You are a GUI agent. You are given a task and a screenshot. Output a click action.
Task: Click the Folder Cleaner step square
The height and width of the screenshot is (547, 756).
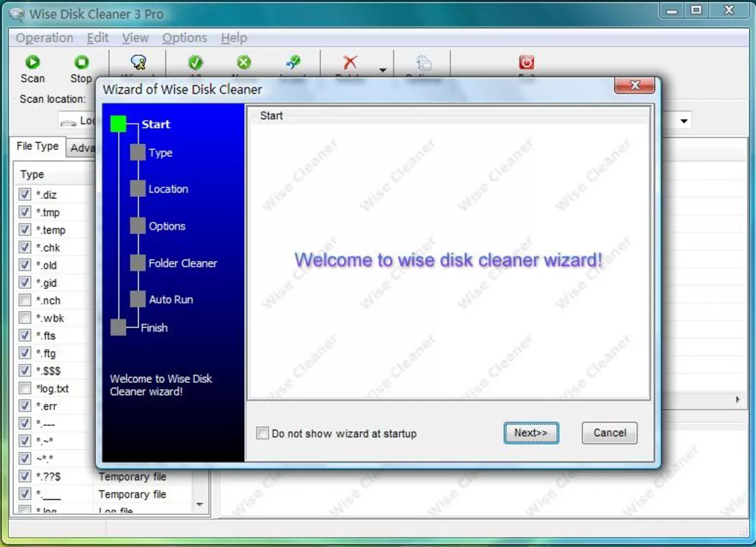coord(138,263)
